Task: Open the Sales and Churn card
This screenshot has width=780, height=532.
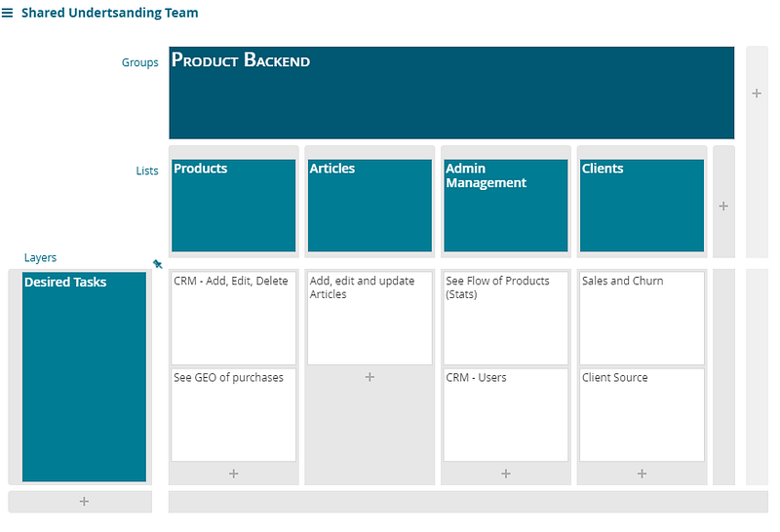Action: 643,318
